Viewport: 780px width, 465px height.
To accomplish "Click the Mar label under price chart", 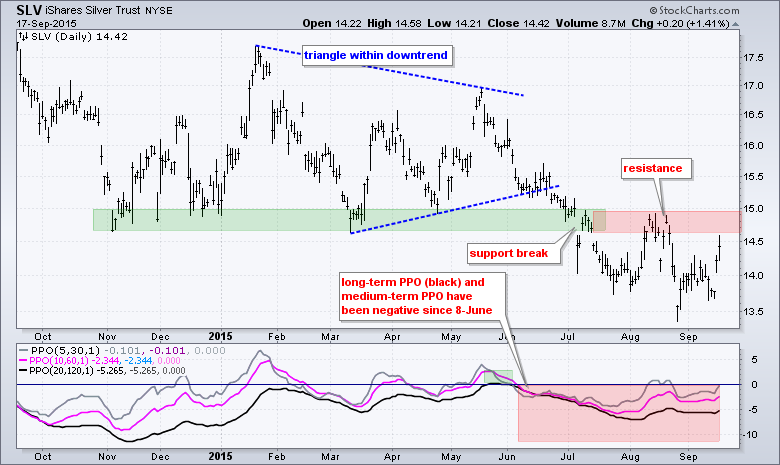I will pyautogui.click(x=330, y=337).
